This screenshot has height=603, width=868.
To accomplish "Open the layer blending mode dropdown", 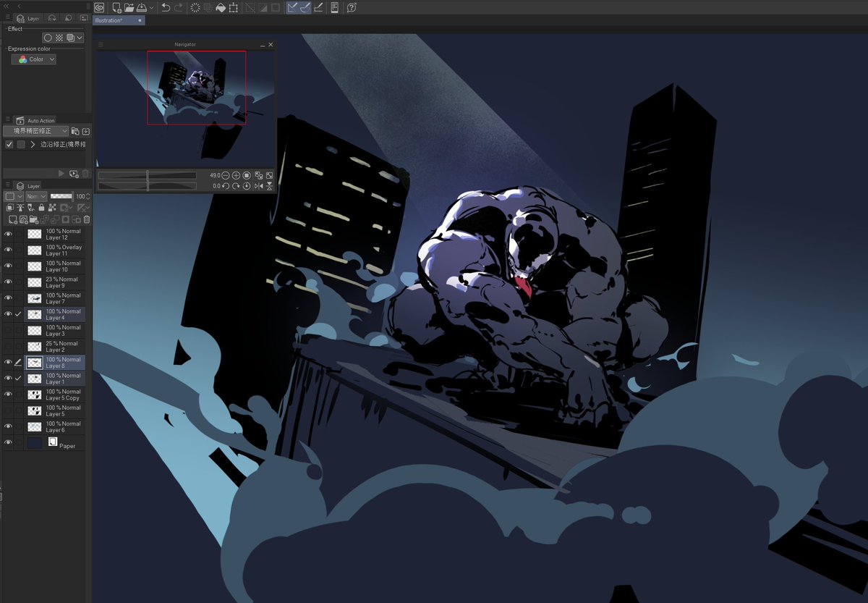I will coord(36,196).
